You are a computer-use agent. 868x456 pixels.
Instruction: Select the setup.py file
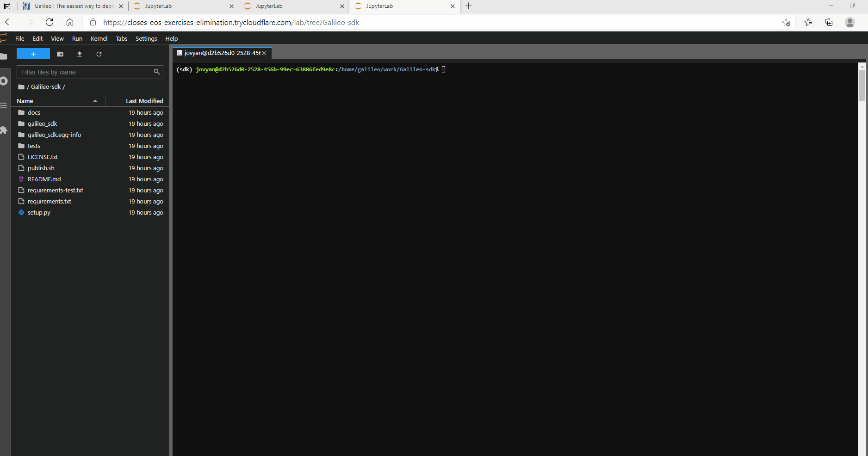point(90,213)
